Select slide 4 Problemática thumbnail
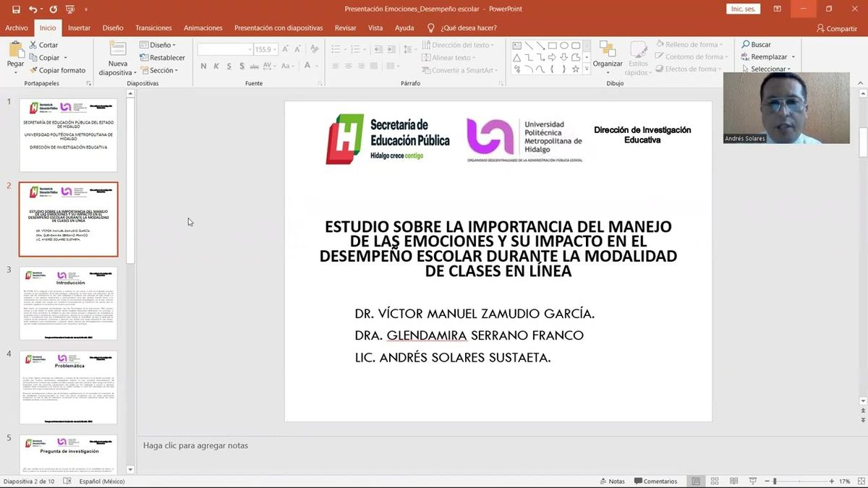The image size is (868, 488). point(68,388)
